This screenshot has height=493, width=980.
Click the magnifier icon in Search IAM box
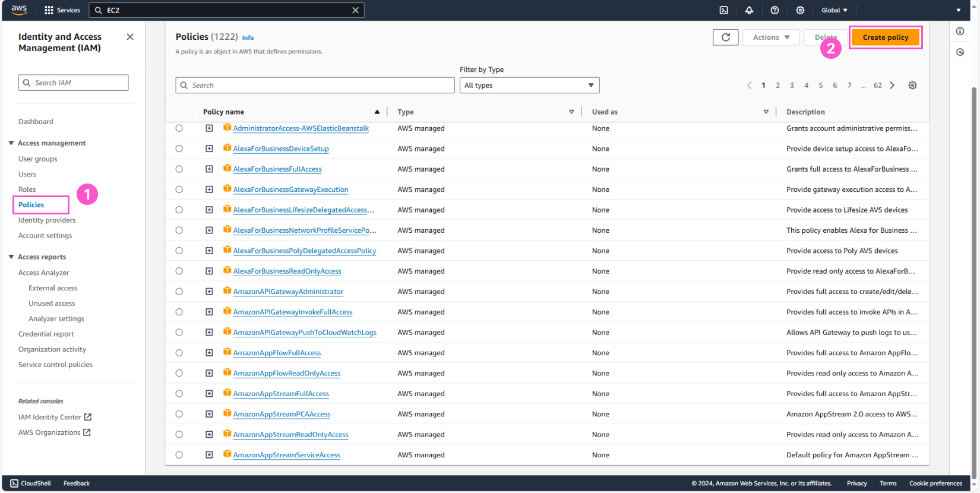click(27, 83)
